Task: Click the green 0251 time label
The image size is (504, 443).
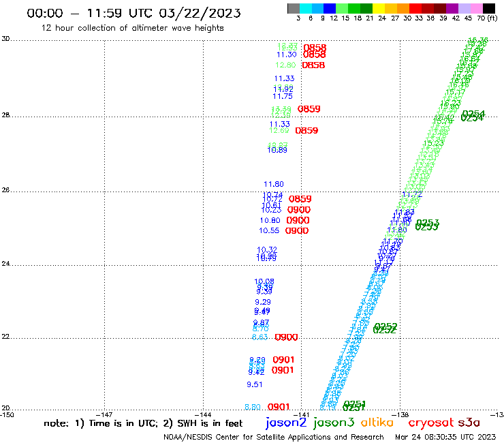Action: (x=354, y=406)
